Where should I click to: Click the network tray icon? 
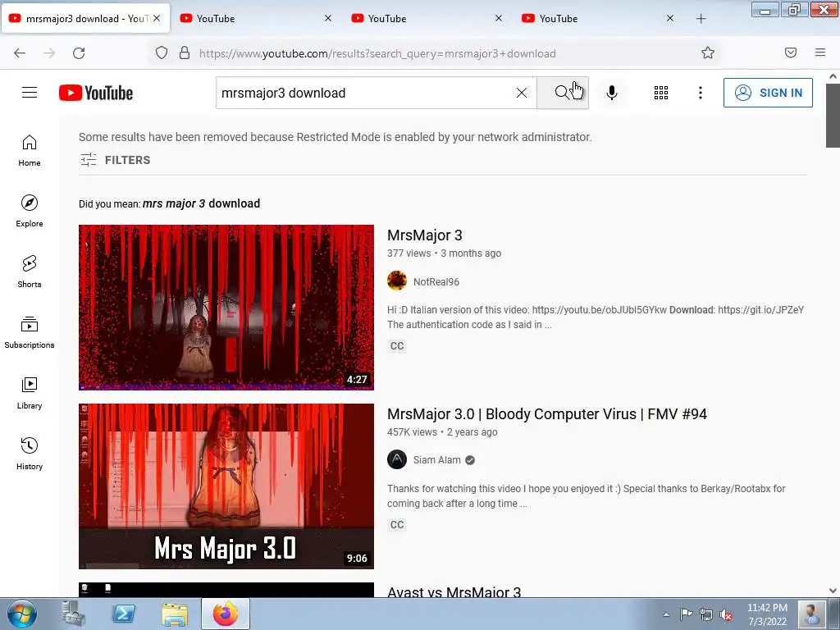(x=706, y=614)
